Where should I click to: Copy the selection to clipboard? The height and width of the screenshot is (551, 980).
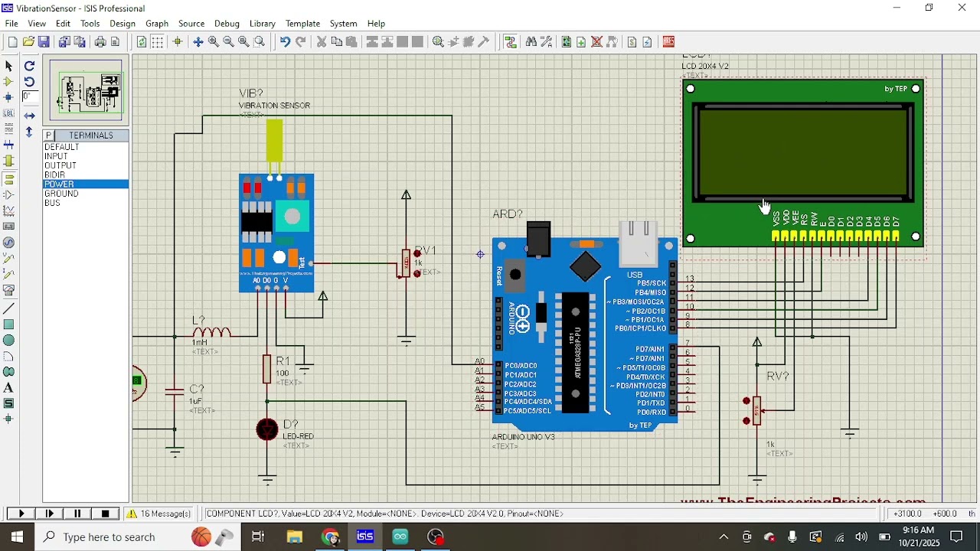click(x=337, y=42)
